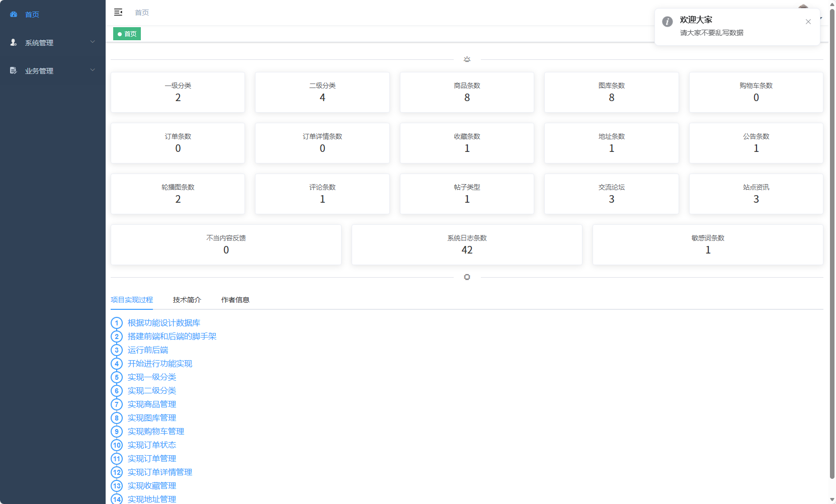Click the user icon beside 系统管理

pos(14,43)
